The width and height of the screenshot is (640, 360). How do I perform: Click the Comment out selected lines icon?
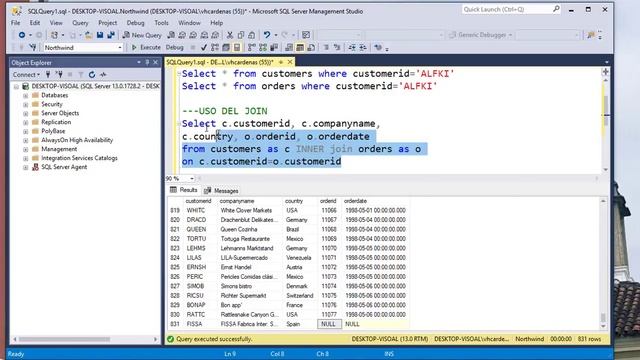pos(326,48)
